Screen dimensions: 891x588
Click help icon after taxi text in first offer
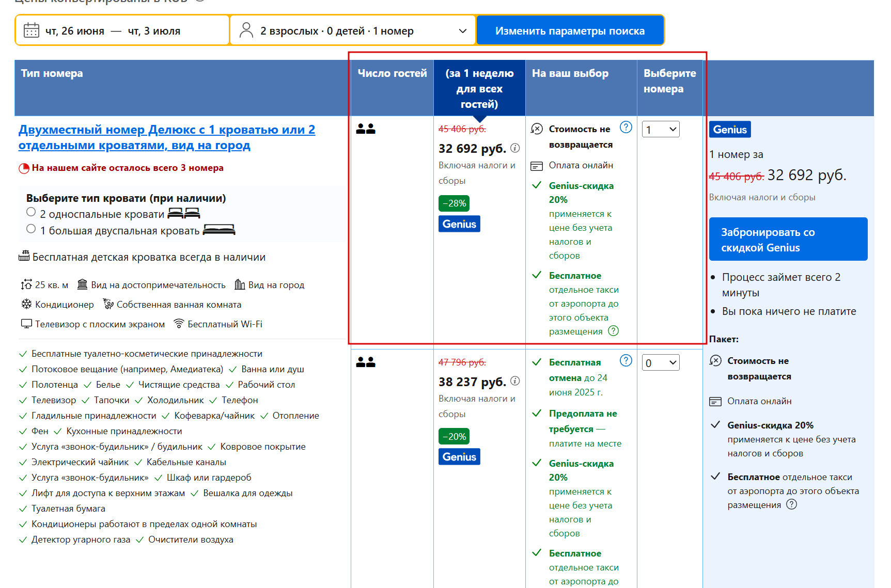[x=613, y=331]
